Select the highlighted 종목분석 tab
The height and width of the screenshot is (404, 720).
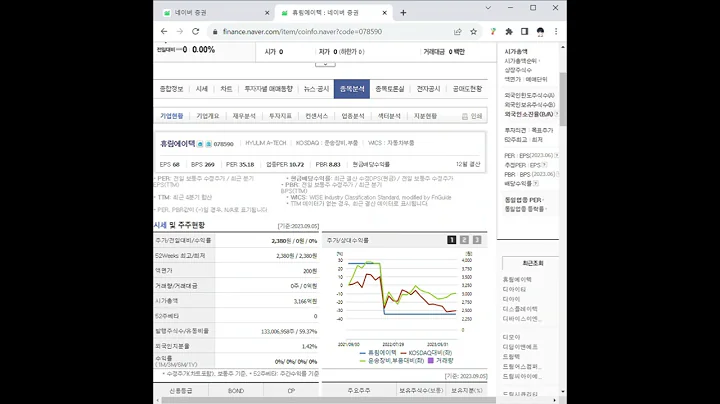coord(352,89)
